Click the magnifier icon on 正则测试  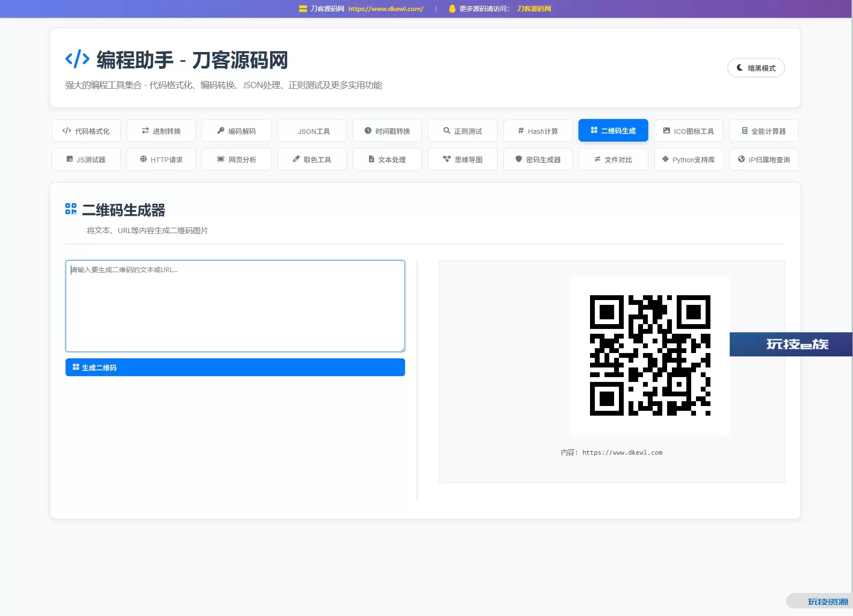pyautogui.click(x=447, y=131)
